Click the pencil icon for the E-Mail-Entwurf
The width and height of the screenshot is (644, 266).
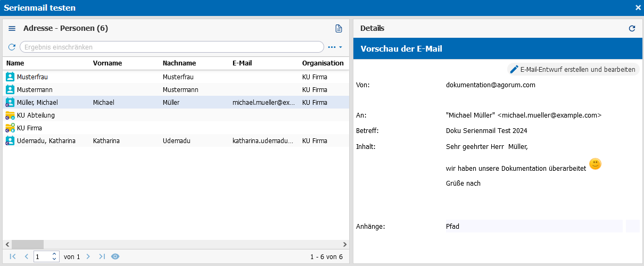point(514,69)
